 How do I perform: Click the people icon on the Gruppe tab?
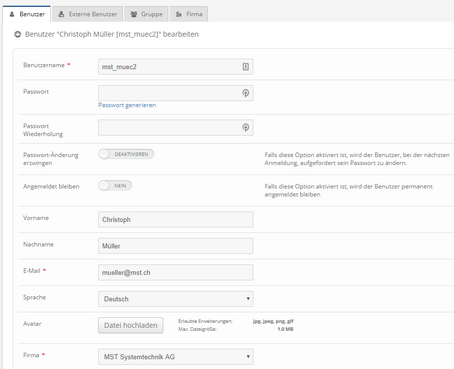click(134, 14)
